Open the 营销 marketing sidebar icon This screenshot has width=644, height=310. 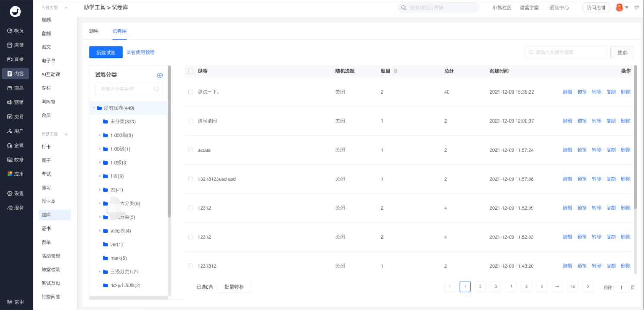point(10,102)
